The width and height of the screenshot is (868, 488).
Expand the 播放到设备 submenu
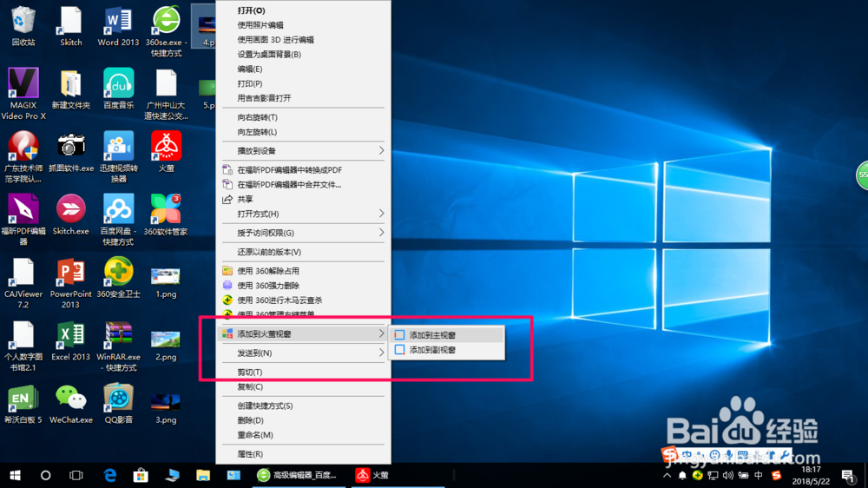pos(303,151)
